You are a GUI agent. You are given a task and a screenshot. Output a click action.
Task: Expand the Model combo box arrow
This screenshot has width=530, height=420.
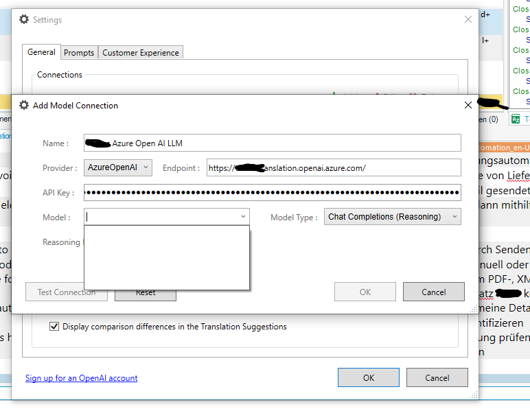(243, 217)
